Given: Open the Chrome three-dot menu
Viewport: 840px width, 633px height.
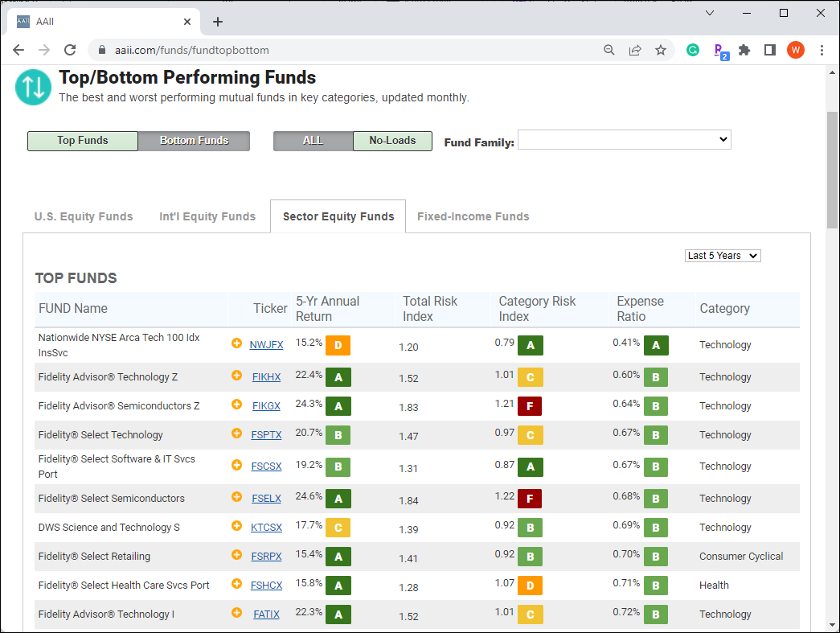Looking at the screenshot, I should 822,51.
